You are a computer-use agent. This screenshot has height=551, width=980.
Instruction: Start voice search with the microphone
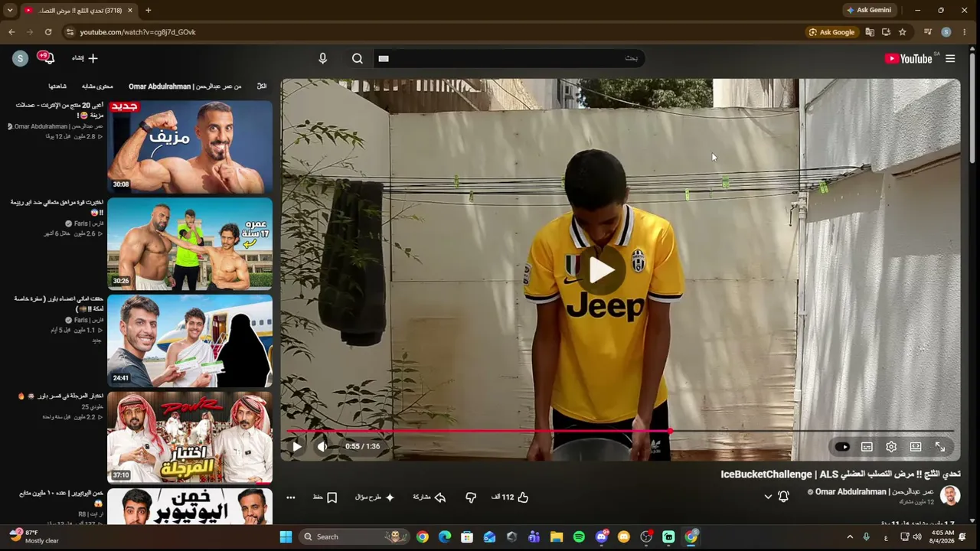tap(322, 58)
